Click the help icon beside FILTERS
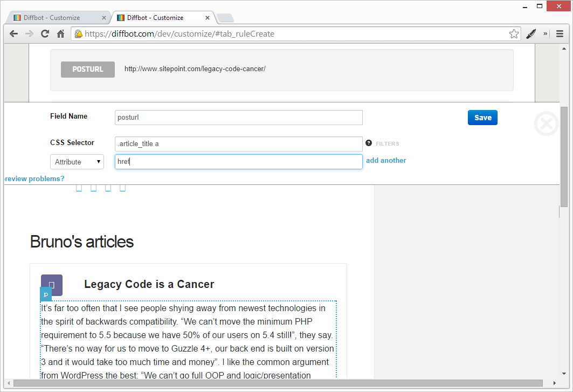This screenshot has height=392, width=573. (369, 143)
